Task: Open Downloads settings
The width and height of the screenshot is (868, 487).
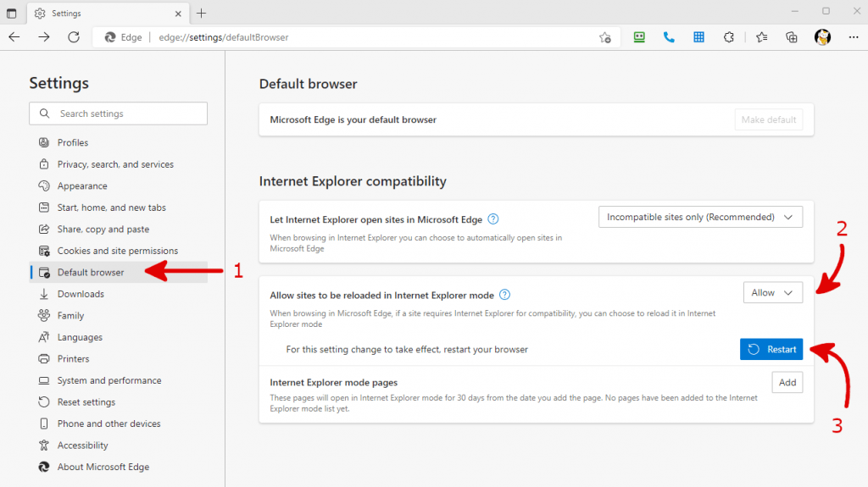Action: pyautogui.click(x=119, y=294)
